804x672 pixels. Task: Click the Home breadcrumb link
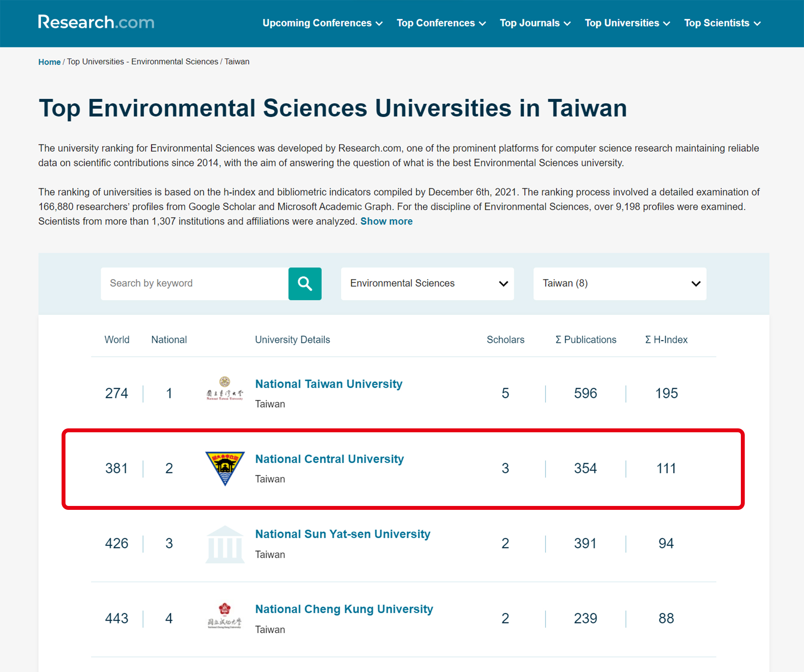[x=49, y=62]
